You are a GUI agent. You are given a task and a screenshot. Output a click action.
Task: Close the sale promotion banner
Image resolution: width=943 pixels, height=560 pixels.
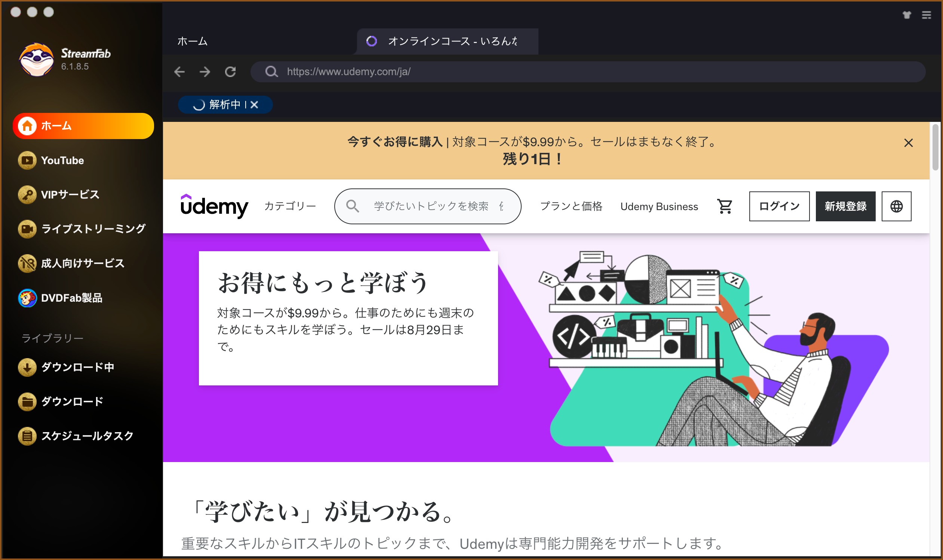tap(909, 143)
